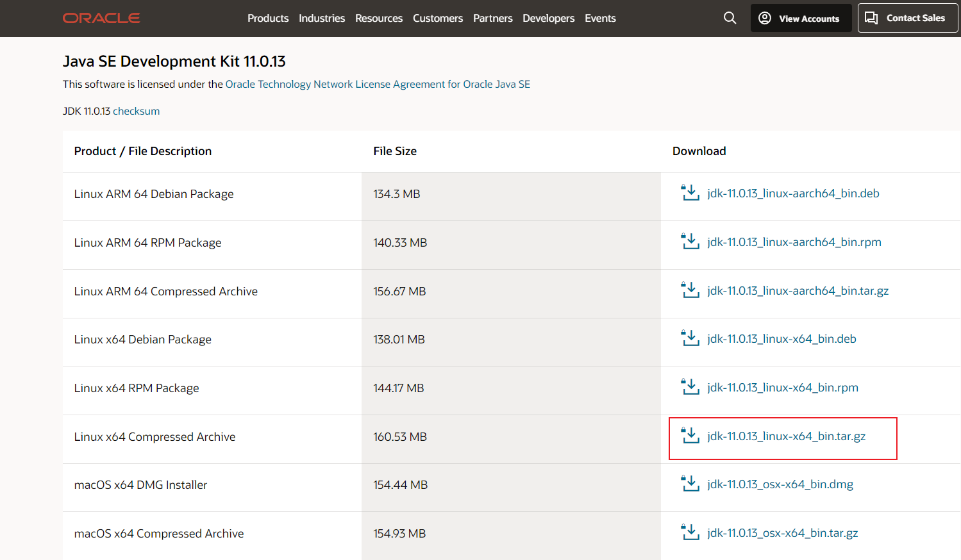Click the 160.53 MB file size
961x560 pixels.
tap(400, 436)
